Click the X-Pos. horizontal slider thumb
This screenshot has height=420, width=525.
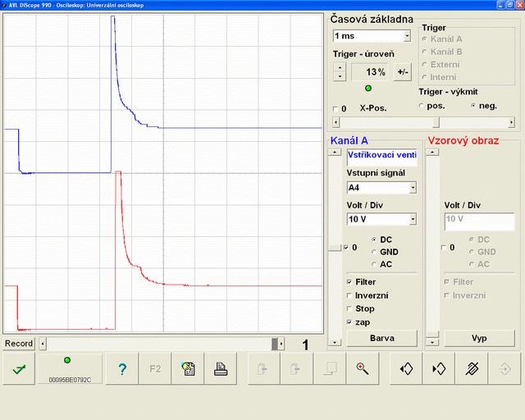(436, 122)
